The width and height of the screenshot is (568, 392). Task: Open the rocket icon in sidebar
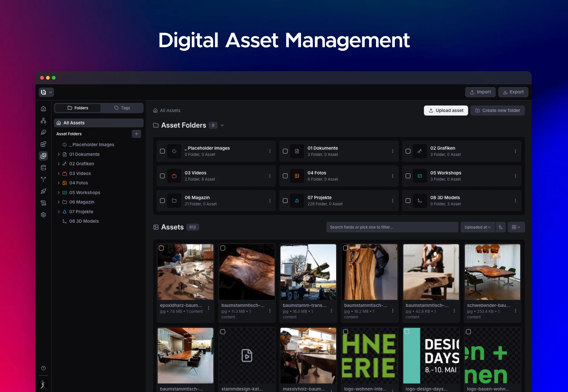[43, 191]
